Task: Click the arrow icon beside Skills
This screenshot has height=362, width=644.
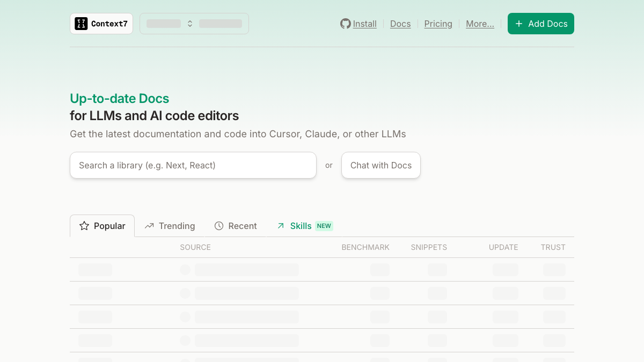Action: click(281, 226)
